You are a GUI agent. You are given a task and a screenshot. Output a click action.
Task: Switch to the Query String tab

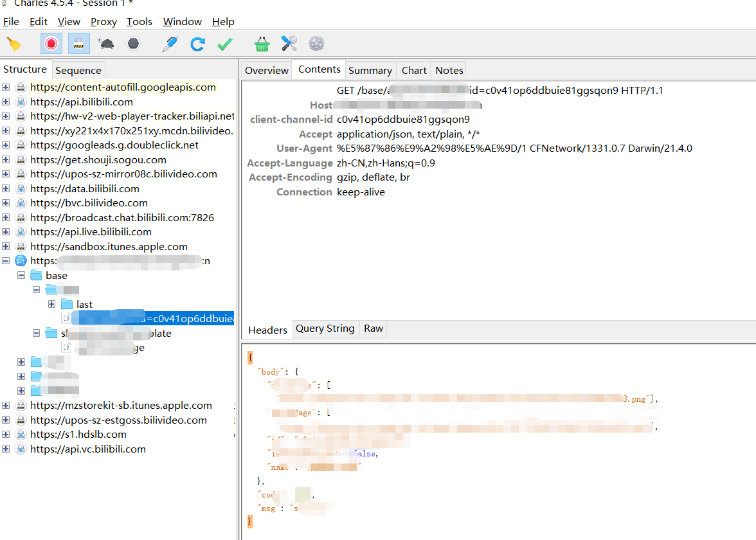pos(325,328)
